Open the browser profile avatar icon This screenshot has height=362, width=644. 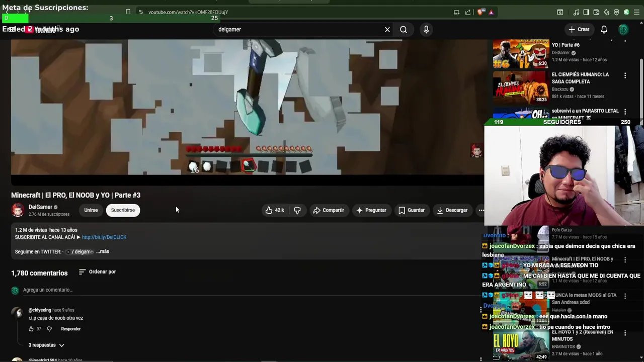click(x=626, y=12)
